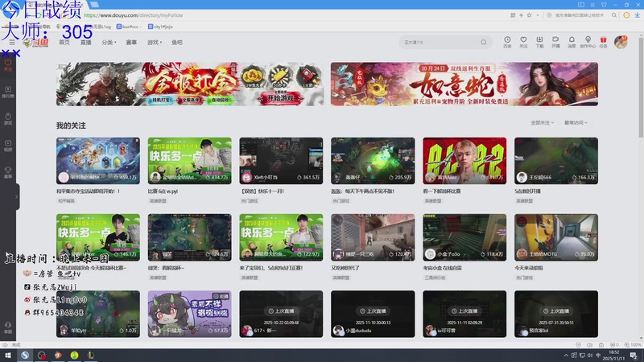644x362 pixels.
Task: Open the dropdown arrow beside the bookmark star
Action: pos(537,15)
